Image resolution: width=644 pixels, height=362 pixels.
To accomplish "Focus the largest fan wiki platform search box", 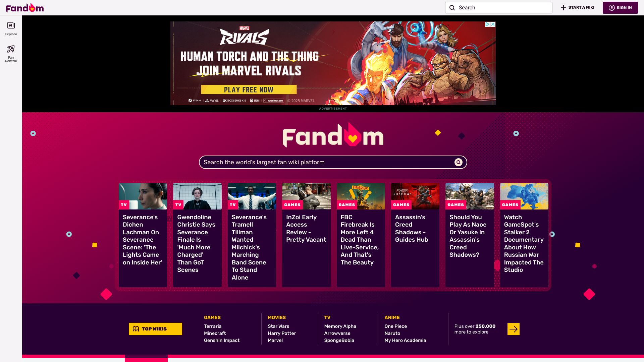I will point(333,162).
